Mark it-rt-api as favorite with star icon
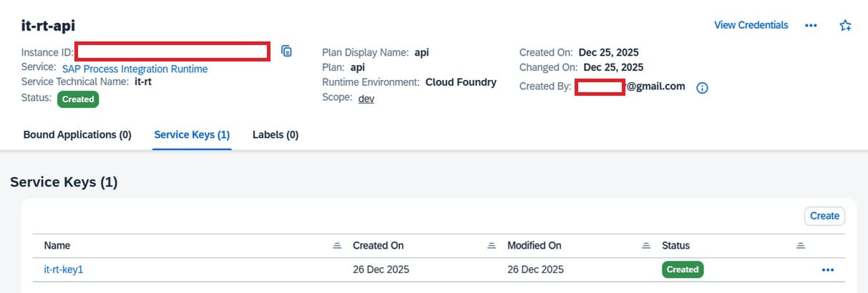Screen dimensions: 868x293 (845, 26)
